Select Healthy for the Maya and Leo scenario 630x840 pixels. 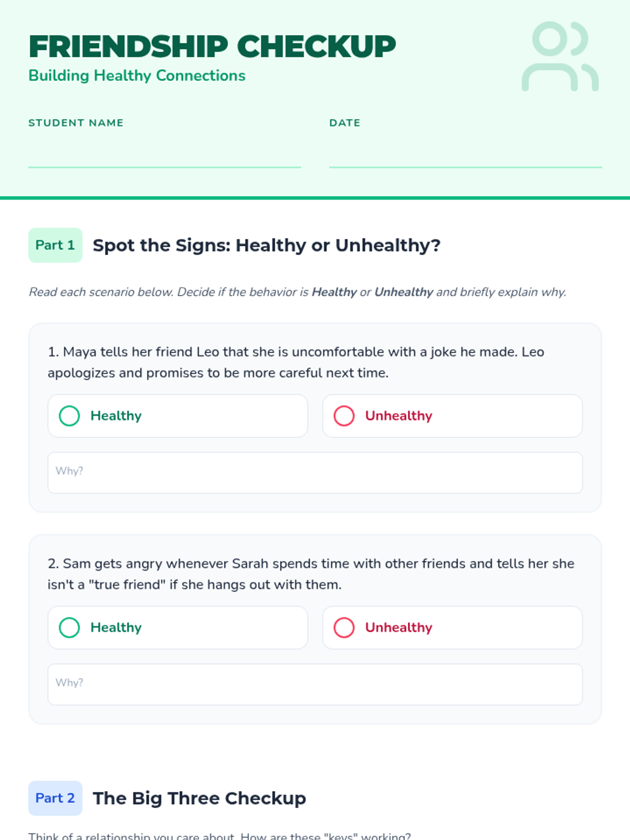point(177,416)
